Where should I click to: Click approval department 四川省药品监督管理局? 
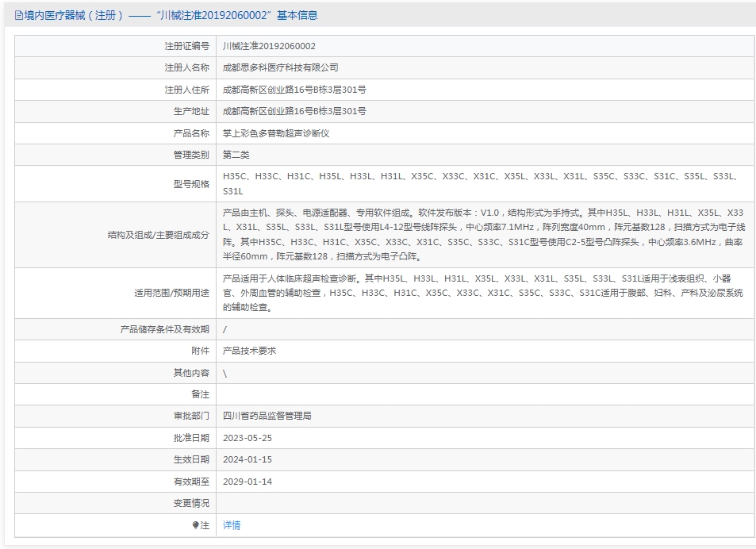pos(267,415)
